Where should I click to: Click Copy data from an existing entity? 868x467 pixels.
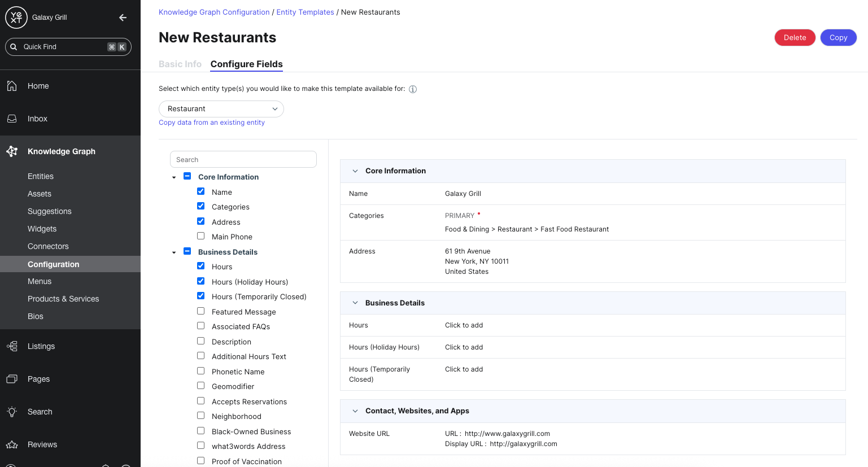pyautogui.click(x=211, y=123)
